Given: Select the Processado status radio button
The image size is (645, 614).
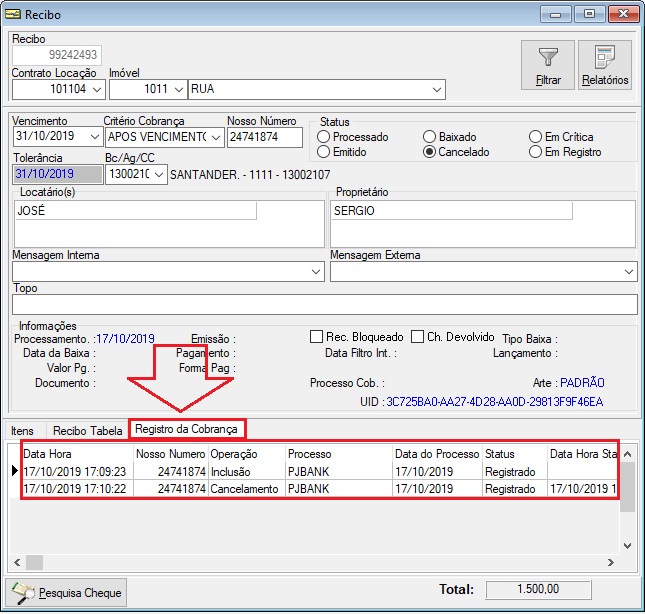Looking at the screenshot, I should coord(323,137).
